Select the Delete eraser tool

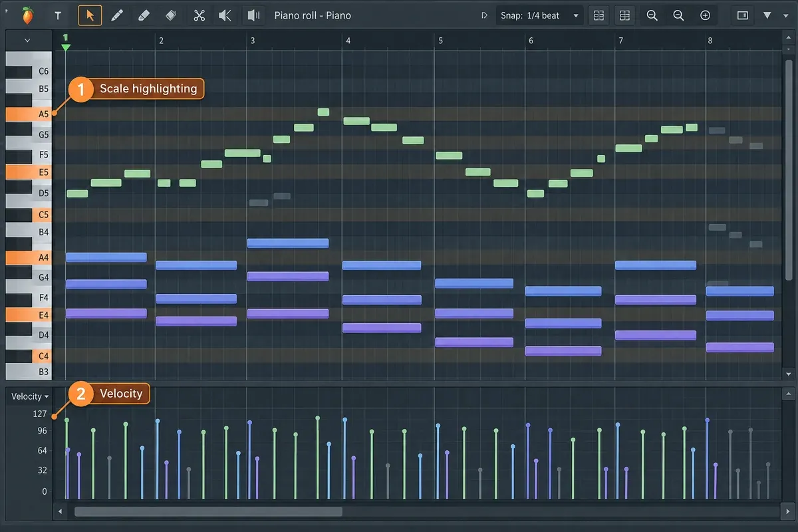pyautogui.click(x=170, y=15)
